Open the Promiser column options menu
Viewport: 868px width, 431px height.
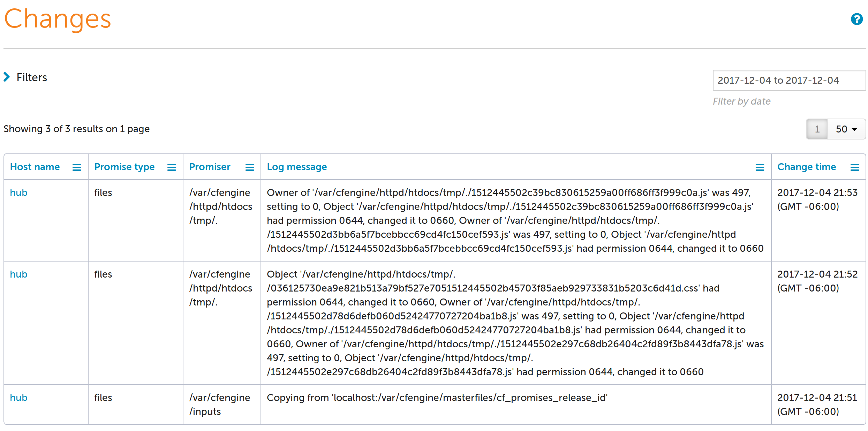pos(249,167)
